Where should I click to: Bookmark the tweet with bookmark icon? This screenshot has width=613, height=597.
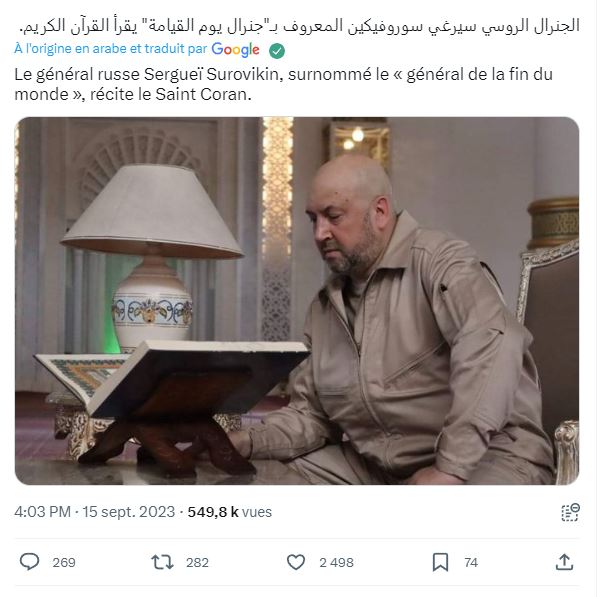click(x=440, y=562)
